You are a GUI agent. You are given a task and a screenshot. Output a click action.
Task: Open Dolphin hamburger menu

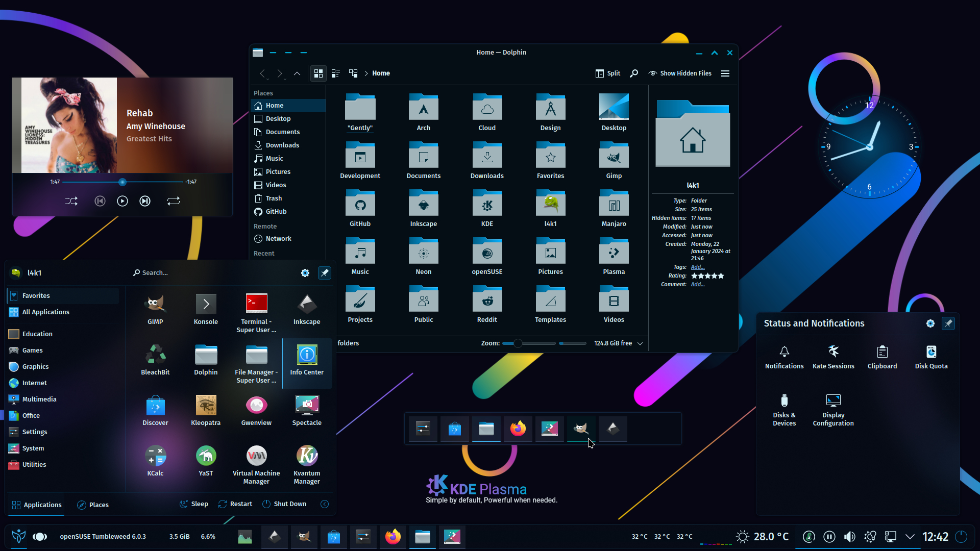(x=725, y=73)
